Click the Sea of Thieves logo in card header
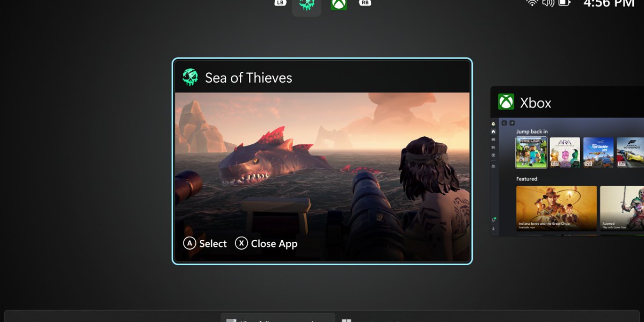644x322 pixels. click(x=190, y=77)
